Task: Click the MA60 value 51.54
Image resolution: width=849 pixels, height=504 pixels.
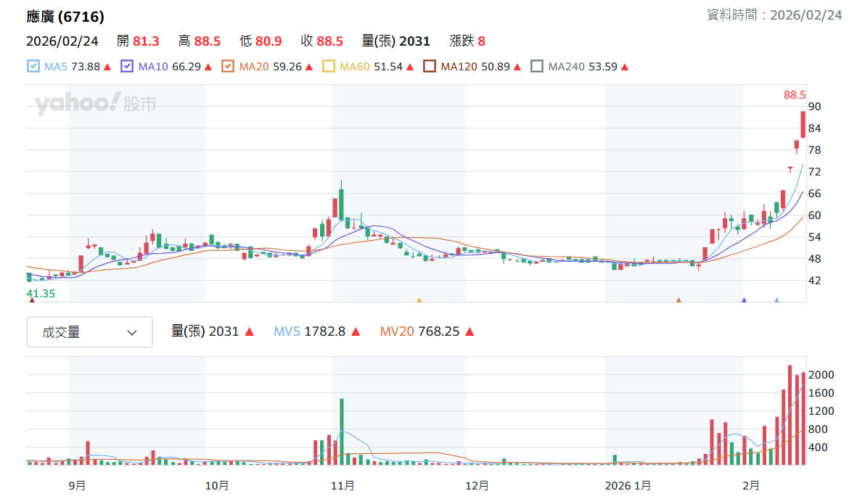Action: click(388, 67)
